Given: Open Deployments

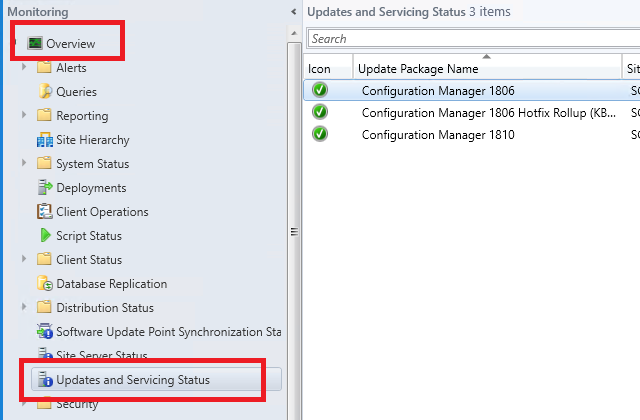Looking at the screenshot, I should [91, 188].
